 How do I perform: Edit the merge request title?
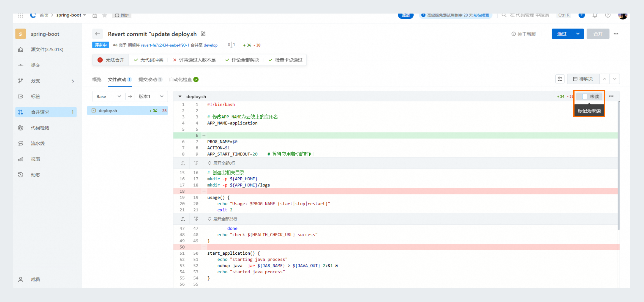point(203,34)
